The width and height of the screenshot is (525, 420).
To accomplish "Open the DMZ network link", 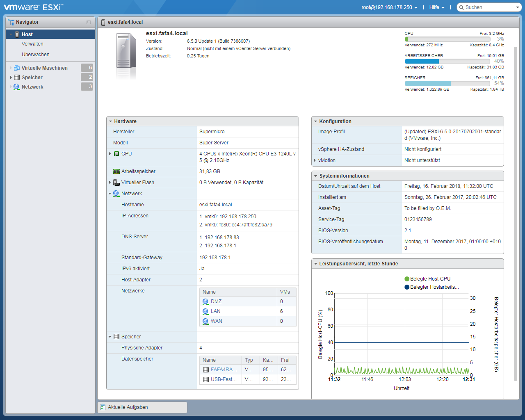I will tap(216, 301).
